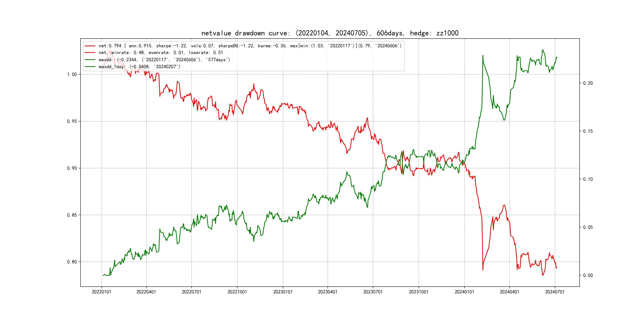Click the 20220701 x-axis date label
Viewport: 644px width, 322px height.
(x=191, y=292)
